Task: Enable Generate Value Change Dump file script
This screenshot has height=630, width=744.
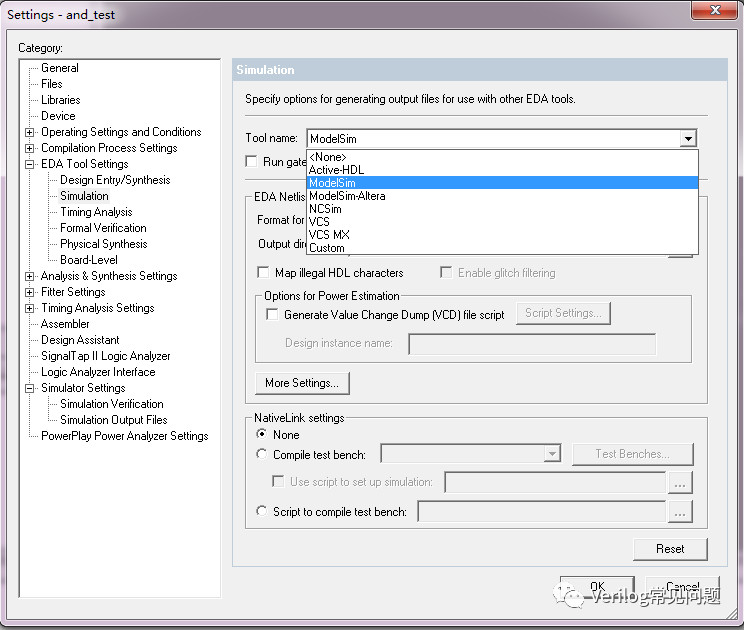Action: click(272, 314)
